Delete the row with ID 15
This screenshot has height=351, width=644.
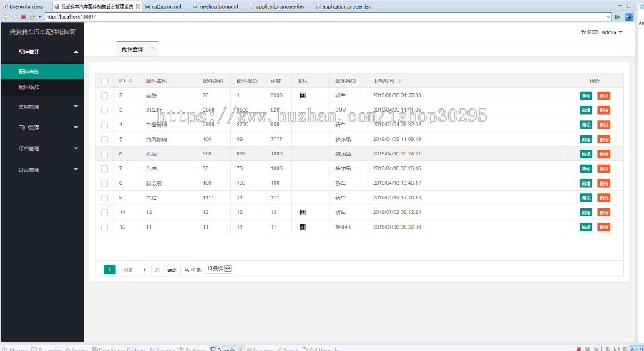pyautogui.click(x=604, y=227)
